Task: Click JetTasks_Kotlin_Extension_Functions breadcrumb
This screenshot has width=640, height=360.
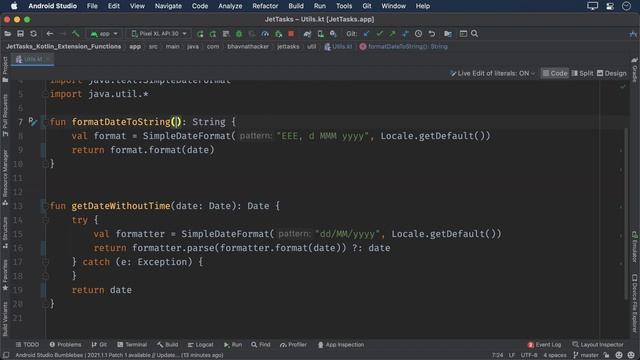Action: (63, 47)
